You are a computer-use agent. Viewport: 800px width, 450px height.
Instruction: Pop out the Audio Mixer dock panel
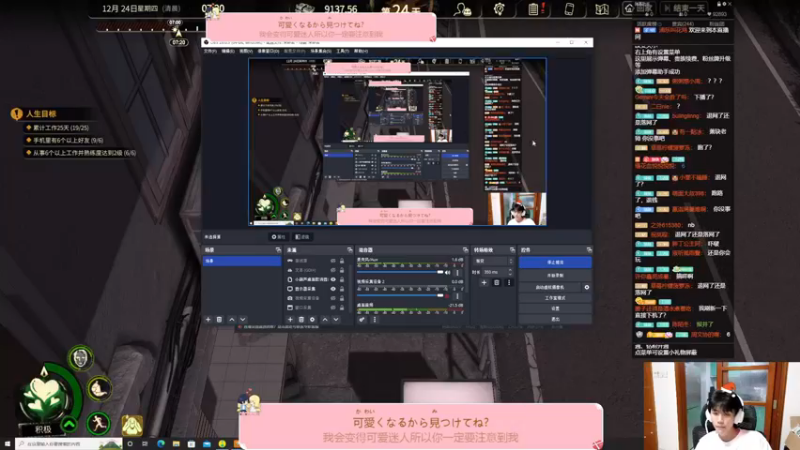tap(465, 249)
